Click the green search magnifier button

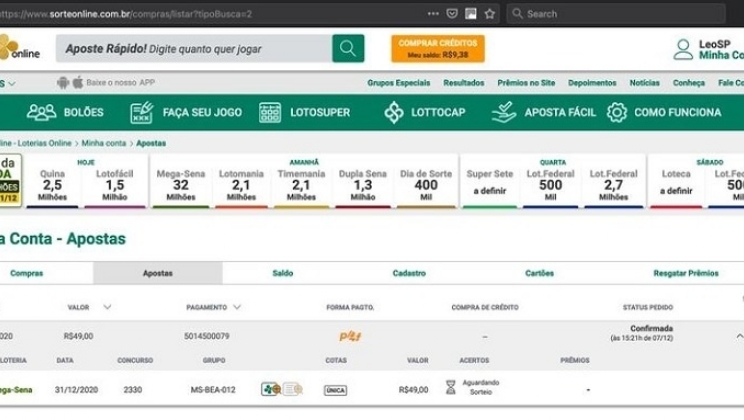point(348,48)
